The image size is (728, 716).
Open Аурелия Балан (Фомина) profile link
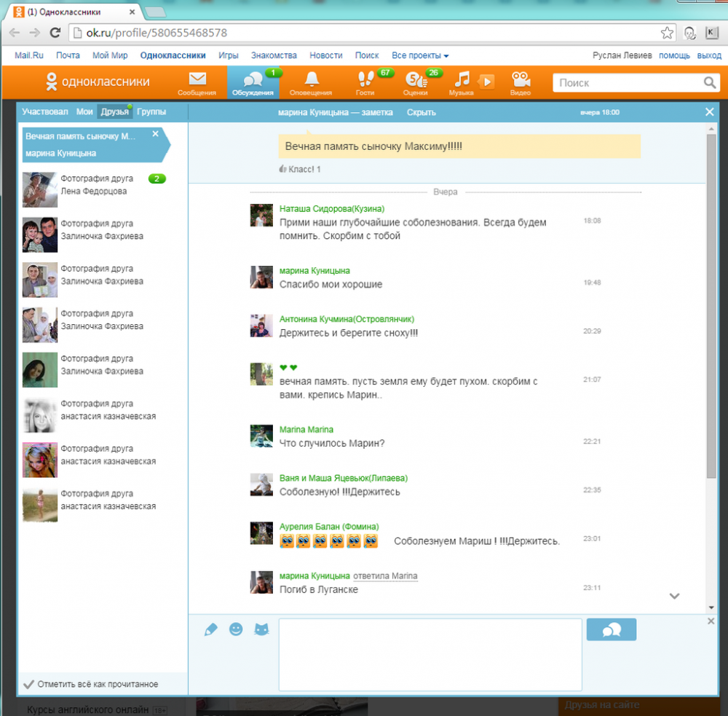[x=329, y=527]
